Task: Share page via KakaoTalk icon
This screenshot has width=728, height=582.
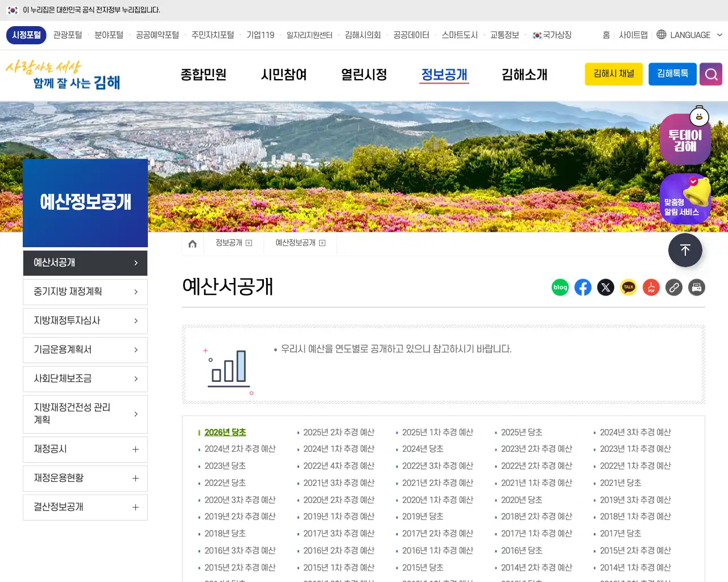Action: pyautogui.click(x=628, y=288)
